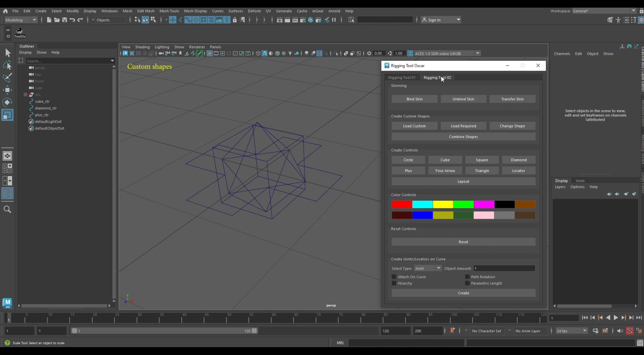This screenshot has height=355, width=644.
Task: Pick the red swatch in Color Controls
Action: tap(402, 204)
